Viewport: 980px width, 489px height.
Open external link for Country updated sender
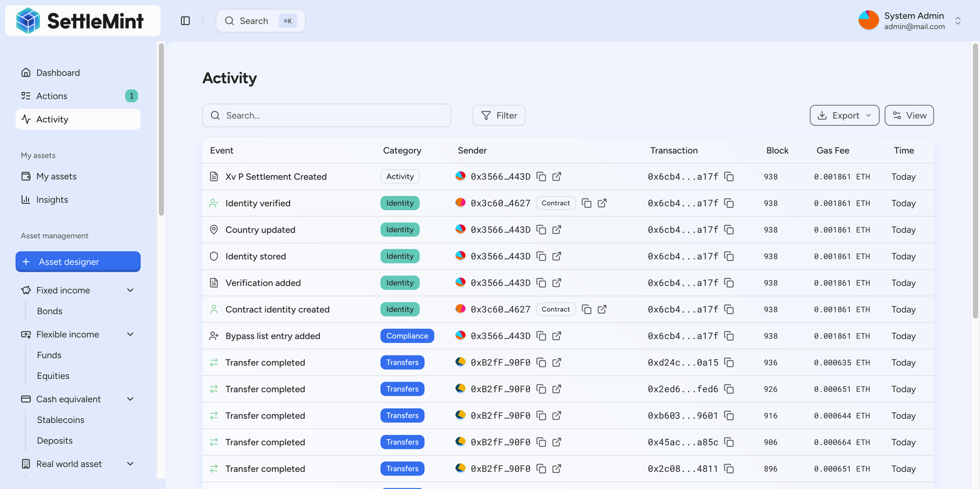point(557,229)
